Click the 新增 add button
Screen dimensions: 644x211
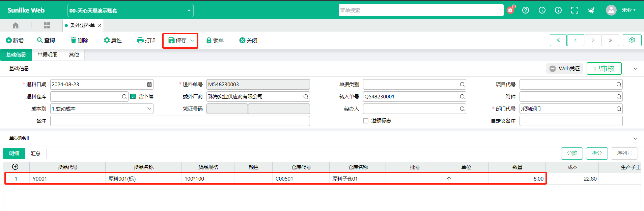pyautogui.click(x=15, y=40)
